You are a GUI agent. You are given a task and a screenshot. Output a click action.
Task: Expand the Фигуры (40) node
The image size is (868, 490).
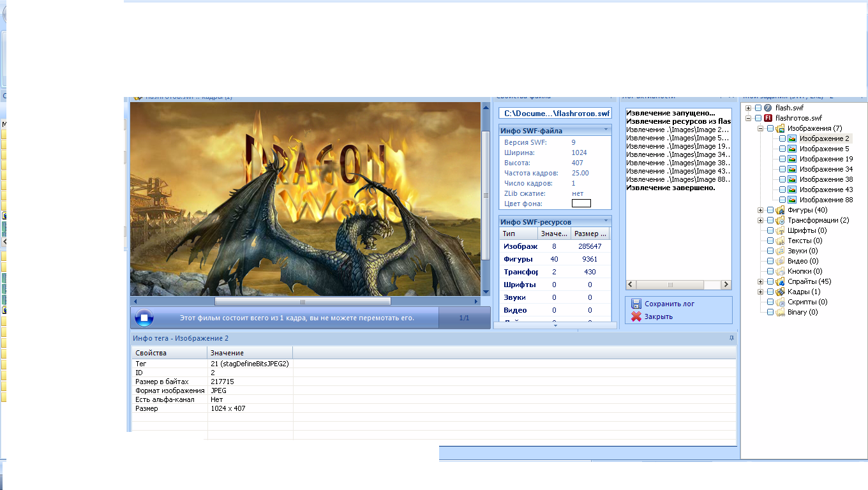click(760, 210)
